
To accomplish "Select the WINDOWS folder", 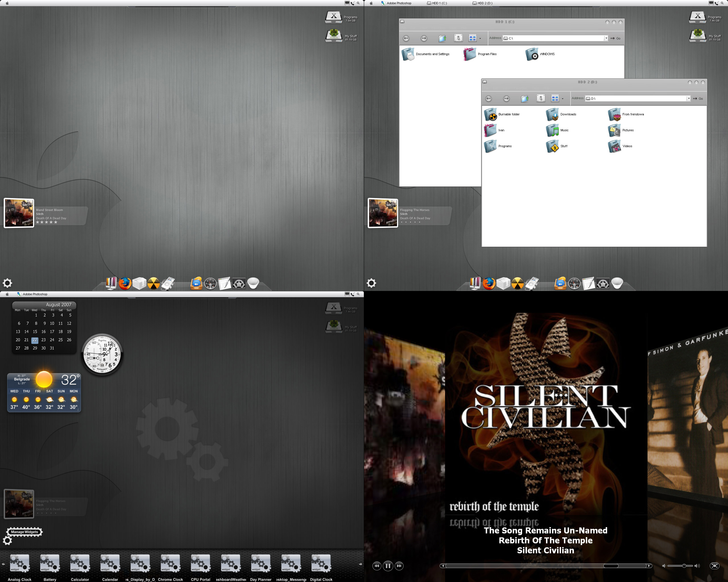I will click(540, 54).
